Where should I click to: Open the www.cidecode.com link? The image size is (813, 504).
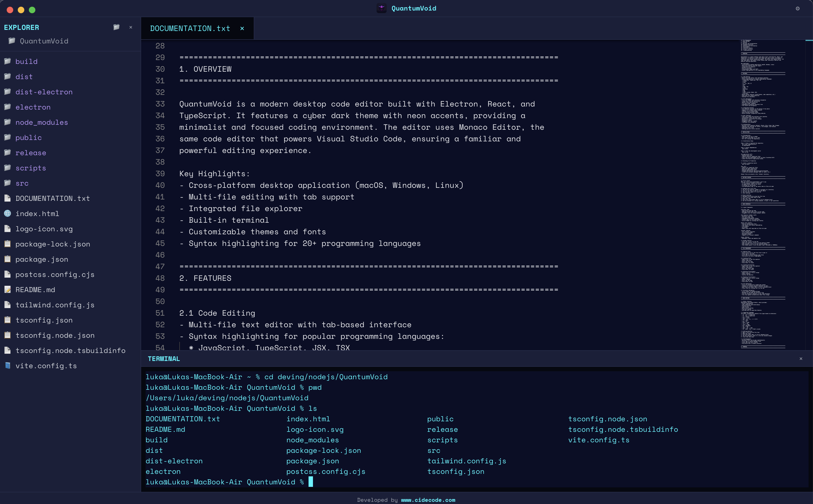coord(428,500)
